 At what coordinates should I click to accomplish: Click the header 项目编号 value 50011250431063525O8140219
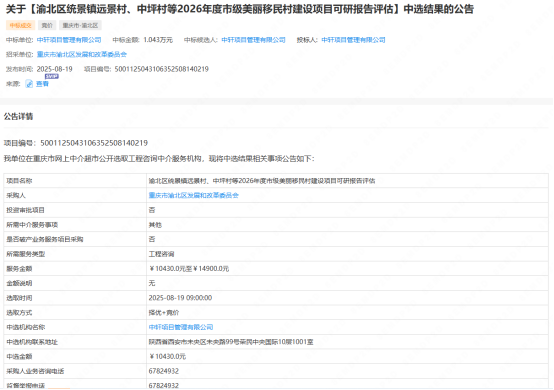pos(161,69)
